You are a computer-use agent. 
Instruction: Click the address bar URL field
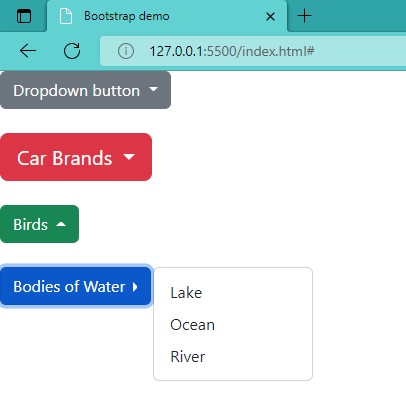click(x=253, y=51)
